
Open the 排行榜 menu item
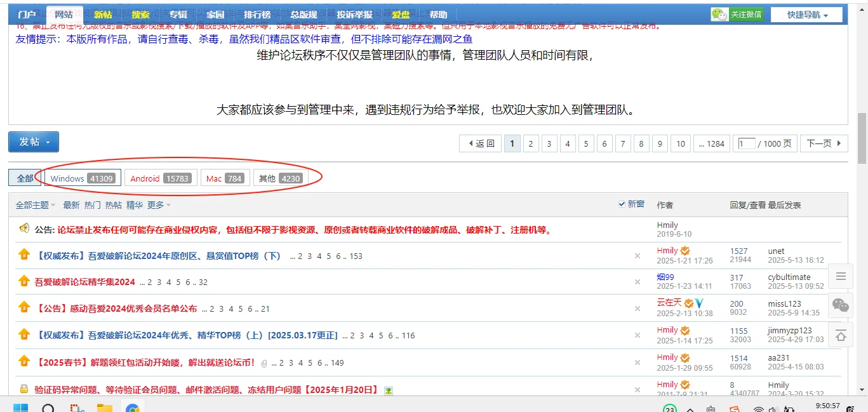[x=257, y=13]
